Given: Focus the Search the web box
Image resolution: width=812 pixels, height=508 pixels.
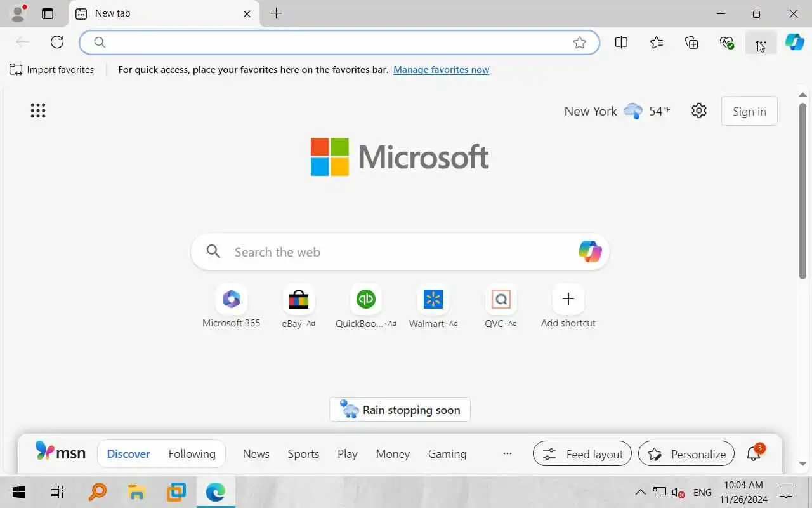Looking at the screenshot, I should (400, 252).
